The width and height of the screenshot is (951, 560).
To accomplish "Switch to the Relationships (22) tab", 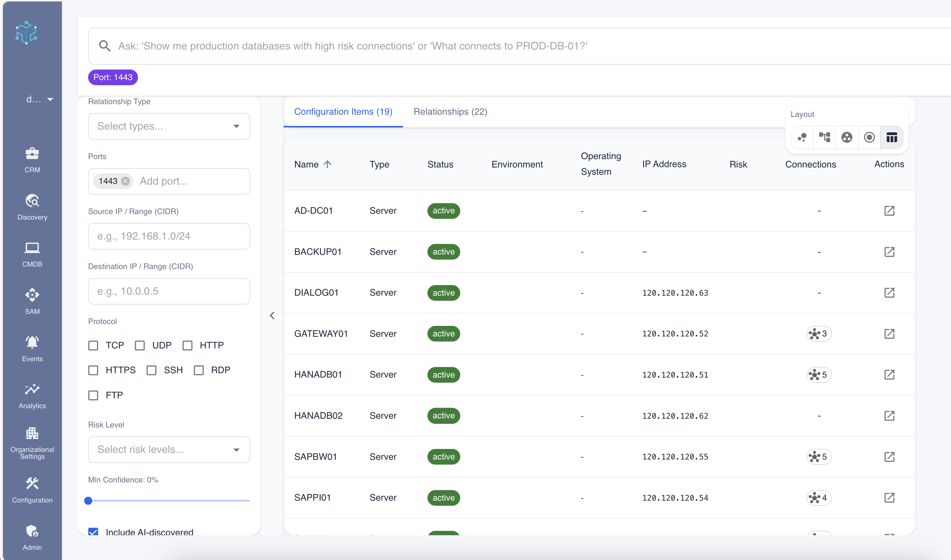I will pos(450,112).
